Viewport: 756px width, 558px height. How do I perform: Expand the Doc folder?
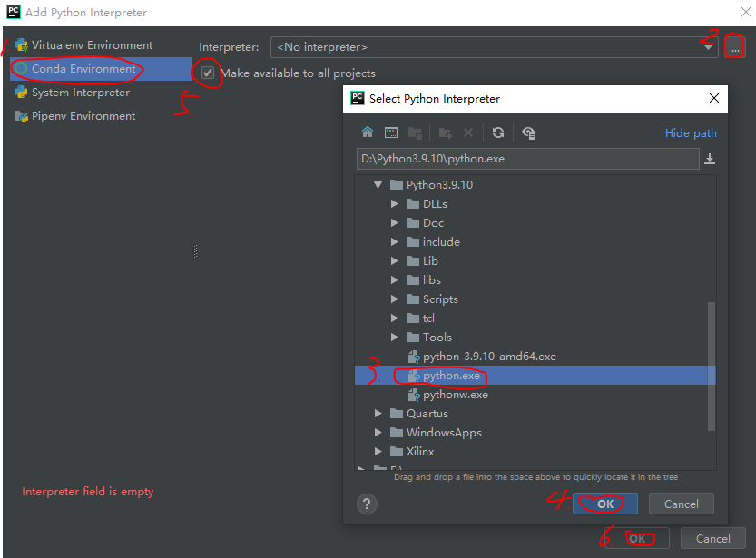395,223
